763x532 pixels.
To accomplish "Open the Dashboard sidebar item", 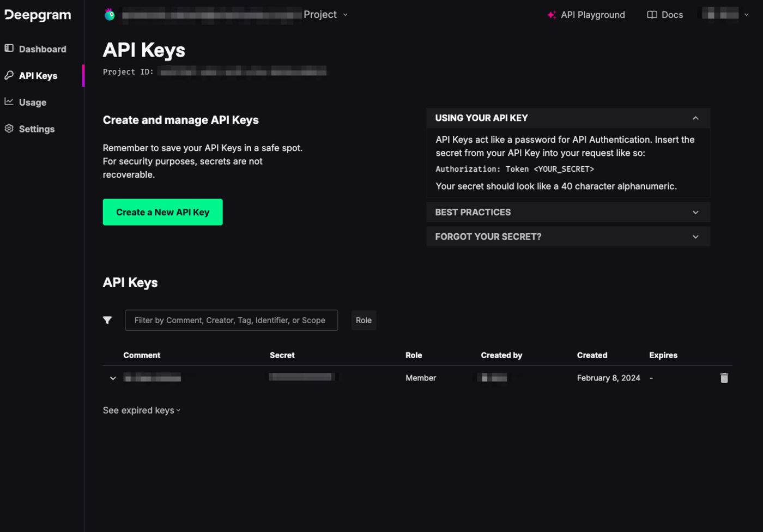I will click(x=42, y=49).
